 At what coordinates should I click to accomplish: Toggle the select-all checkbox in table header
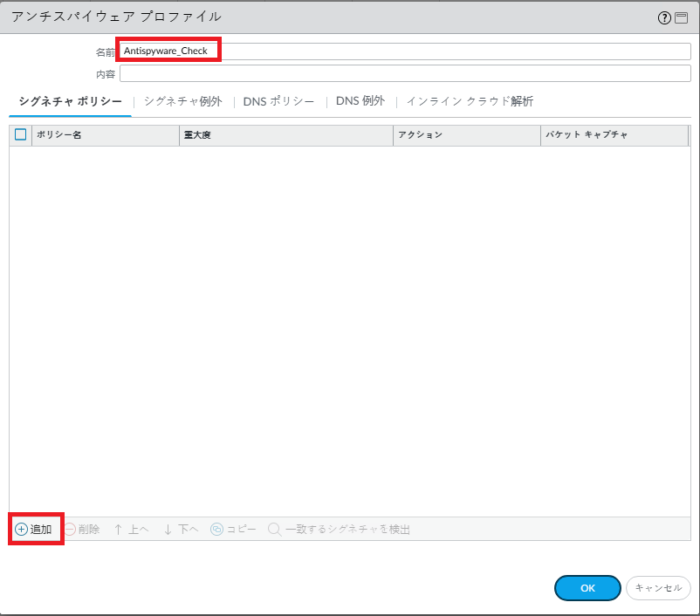pos(21,135)
